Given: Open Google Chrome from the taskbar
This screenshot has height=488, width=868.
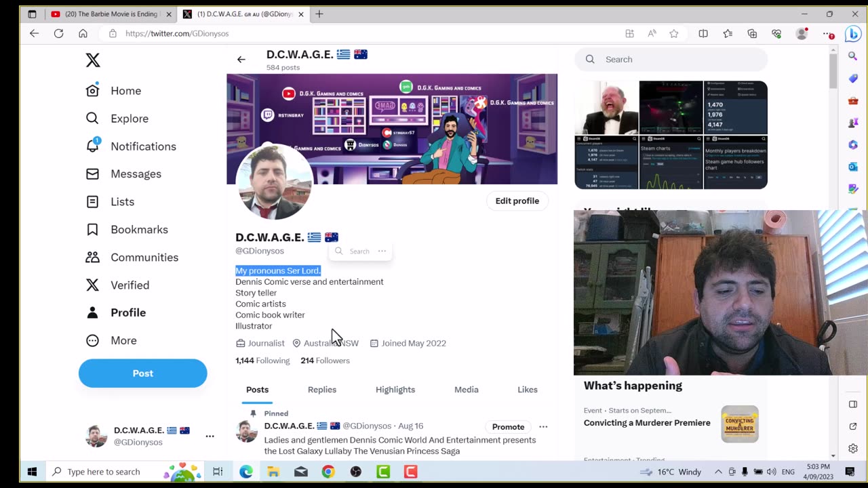Looking at the screenshot, I should 328,472.
